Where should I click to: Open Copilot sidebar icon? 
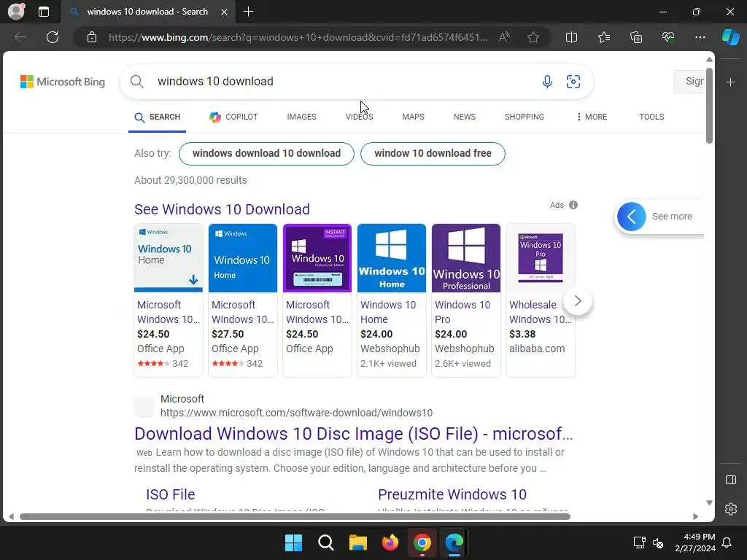[731, 37]
